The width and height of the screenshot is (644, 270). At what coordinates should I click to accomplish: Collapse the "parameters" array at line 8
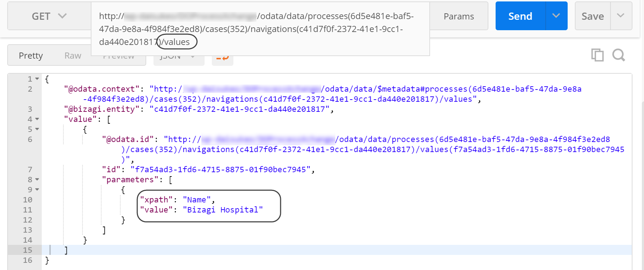pyautogui.click(x=37, y=179)
